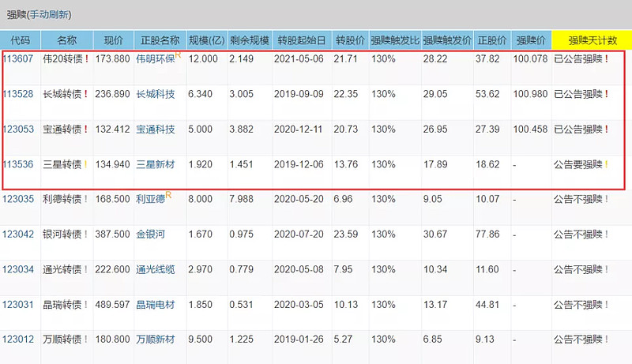Click red exclamation after 已公告强赎 in 123053 row

pos(606,129)
